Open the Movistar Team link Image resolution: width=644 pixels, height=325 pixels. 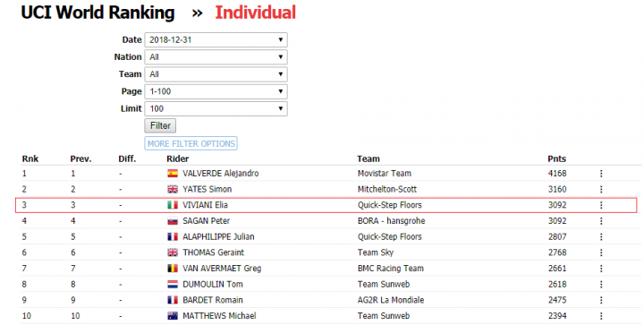[x=385, y=174]
